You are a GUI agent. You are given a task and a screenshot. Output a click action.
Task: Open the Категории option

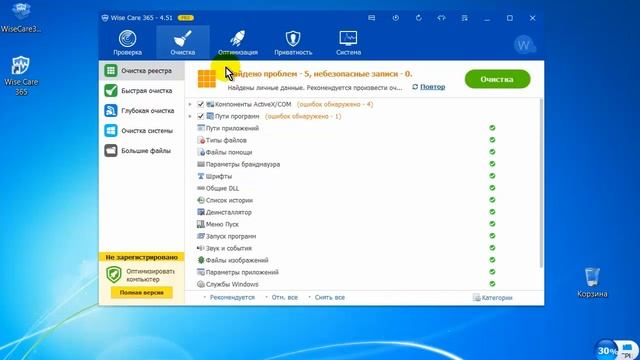(x=493, y=298)
